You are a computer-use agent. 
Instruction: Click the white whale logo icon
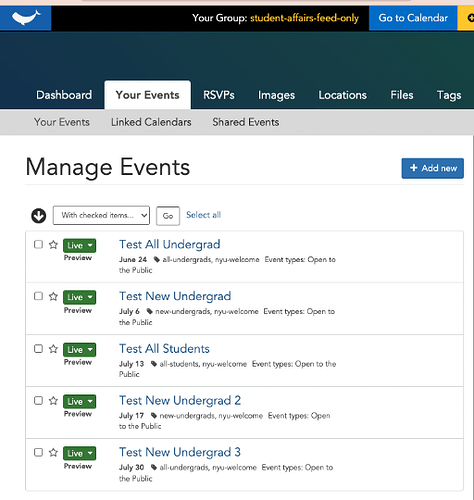pyautogui.click(x=26, y=17)
